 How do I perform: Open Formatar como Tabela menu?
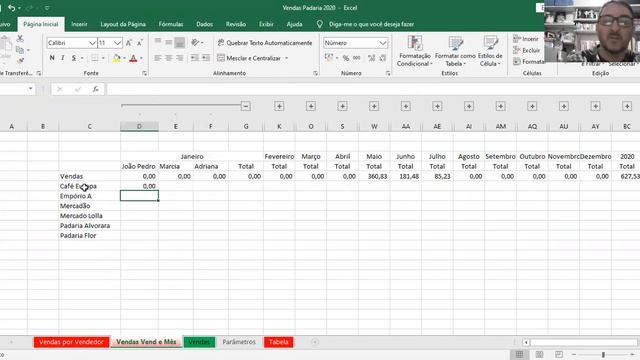coord(455,51)
